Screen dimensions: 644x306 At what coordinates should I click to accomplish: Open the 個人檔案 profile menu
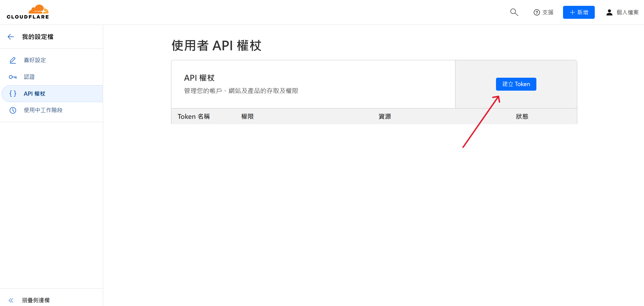click(622, 12)
